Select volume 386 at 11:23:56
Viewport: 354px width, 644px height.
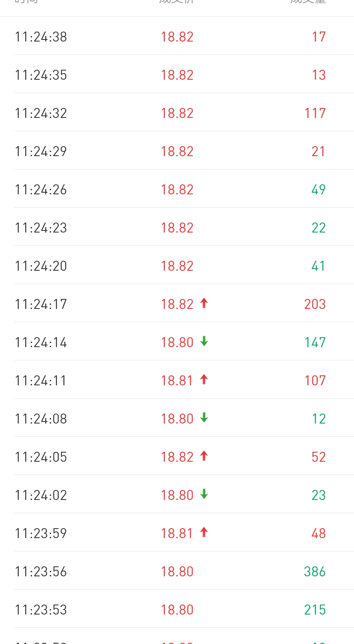(315, 572)
